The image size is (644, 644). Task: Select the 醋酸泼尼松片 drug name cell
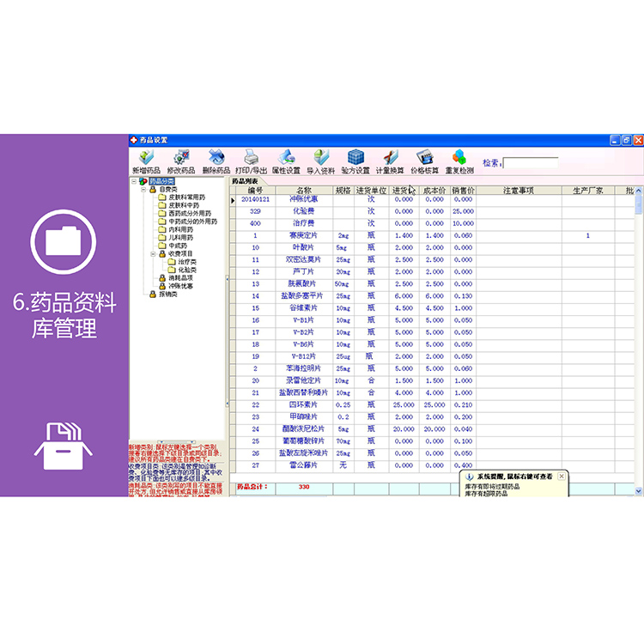(x=304, y=429)
